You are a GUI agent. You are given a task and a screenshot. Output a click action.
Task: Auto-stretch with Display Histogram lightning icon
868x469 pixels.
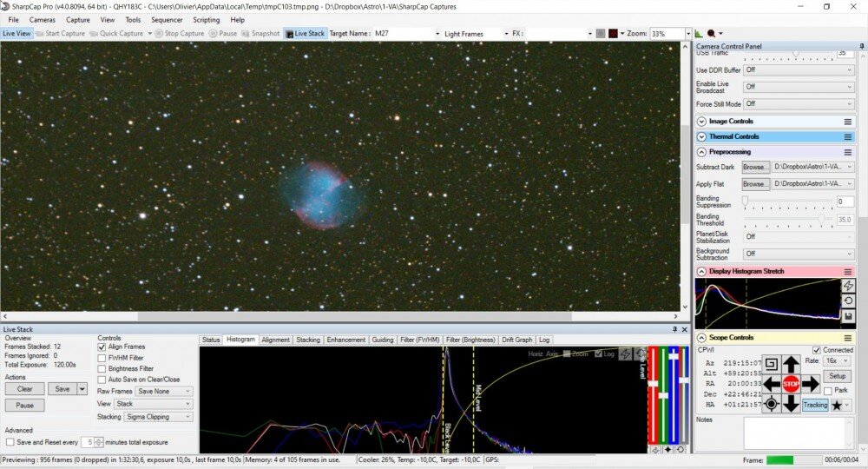point(848,285)
